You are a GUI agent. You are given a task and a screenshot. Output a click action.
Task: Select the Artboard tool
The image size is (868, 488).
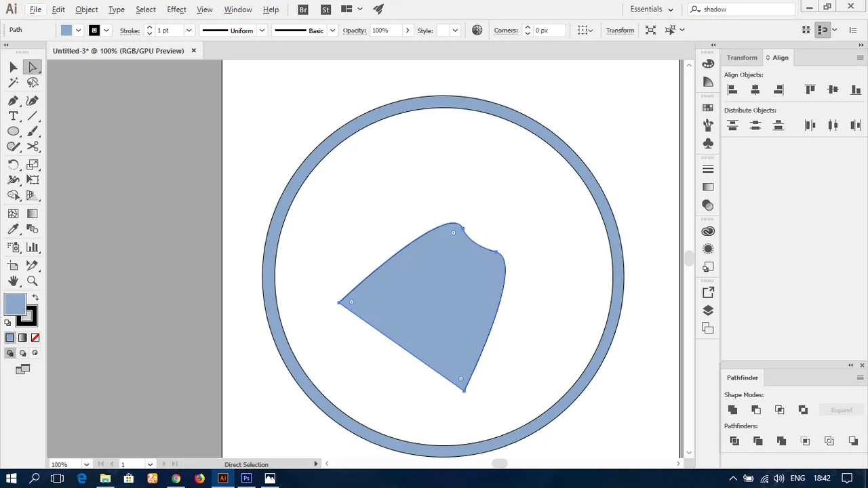(x=13, y=265)
